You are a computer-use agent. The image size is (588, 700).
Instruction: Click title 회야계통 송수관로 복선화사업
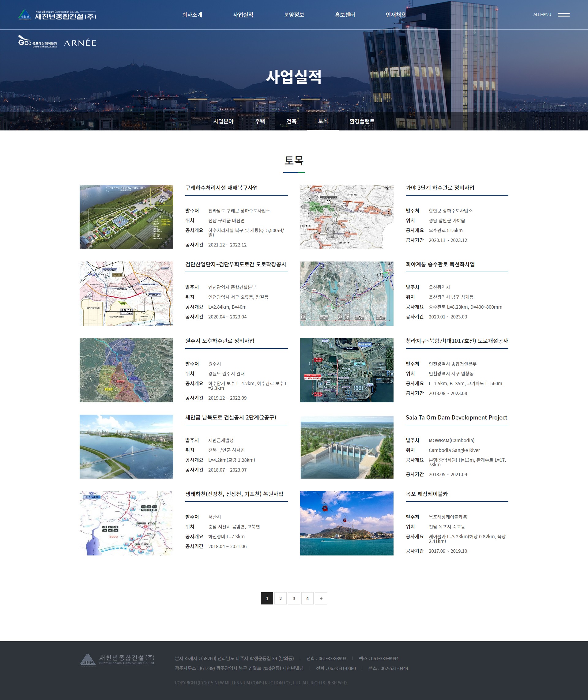point(440,264)
